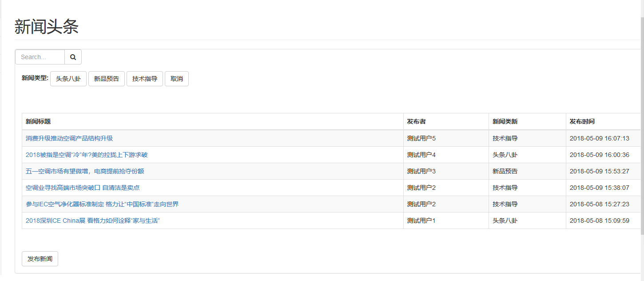Open article 消费升级推动空调产品结构升级
Image resolution: width=644 pixels, height=281 pixels.
click(x=69, y=138)
